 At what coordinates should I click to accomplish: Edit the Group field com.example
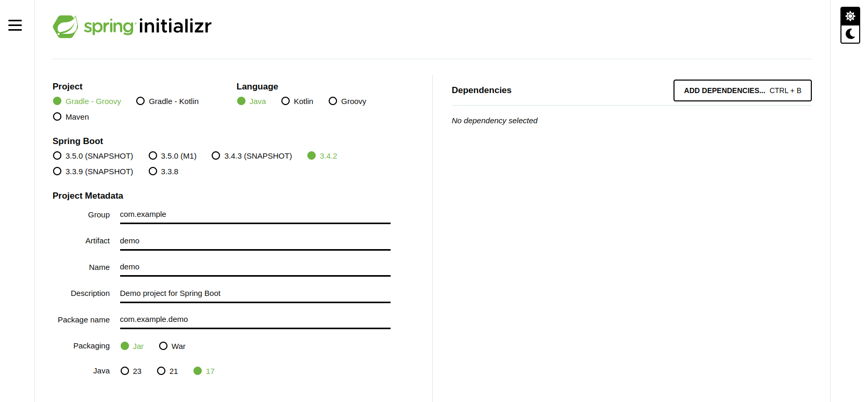pos(255,215)
